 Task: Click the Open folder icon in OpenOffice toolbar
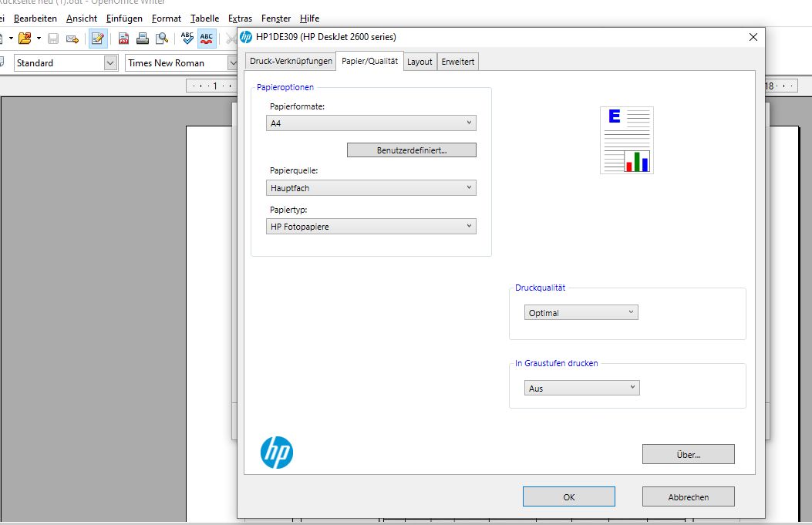pyautogui.click(x=25, y=39)
